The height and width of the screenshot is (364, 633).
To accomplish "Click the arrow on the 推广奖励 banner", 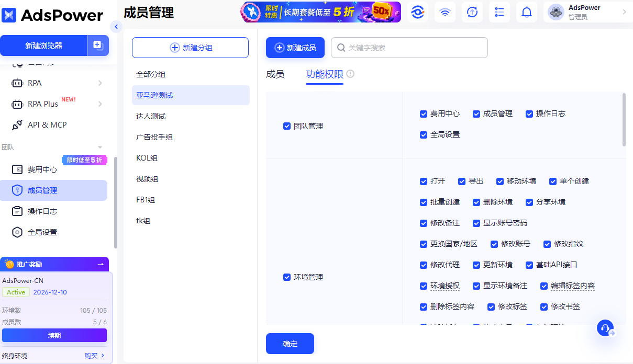I will click(x=101, y=265).
